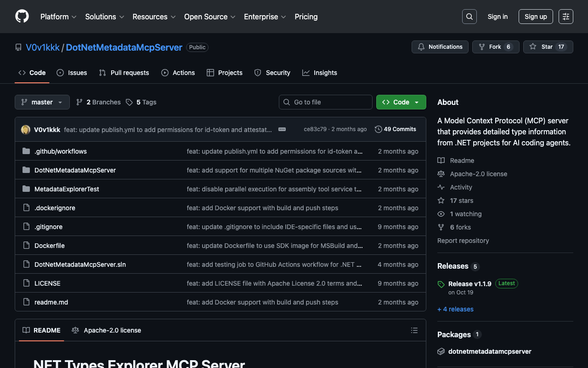Image resolution: width=588 pixels, height=368 pixels.
Task: Open the green Code dropdown
Action: (401, 102)
